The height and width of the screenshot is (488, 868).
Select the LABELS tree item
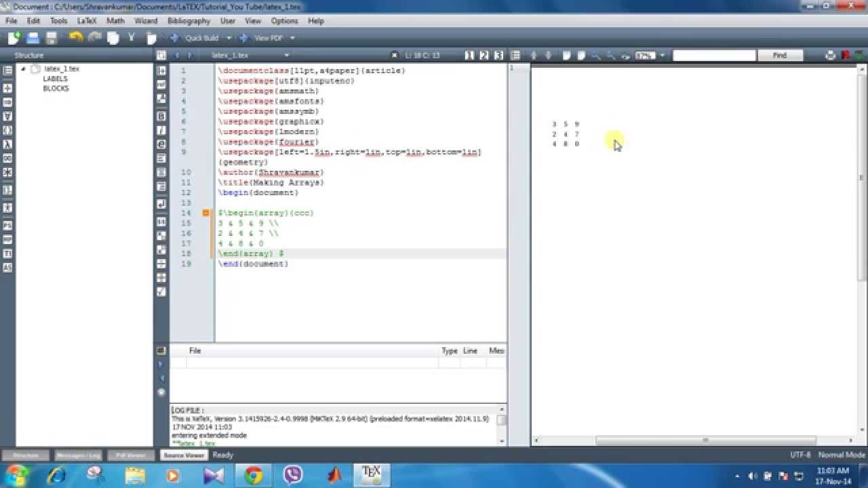pos(56,79)
